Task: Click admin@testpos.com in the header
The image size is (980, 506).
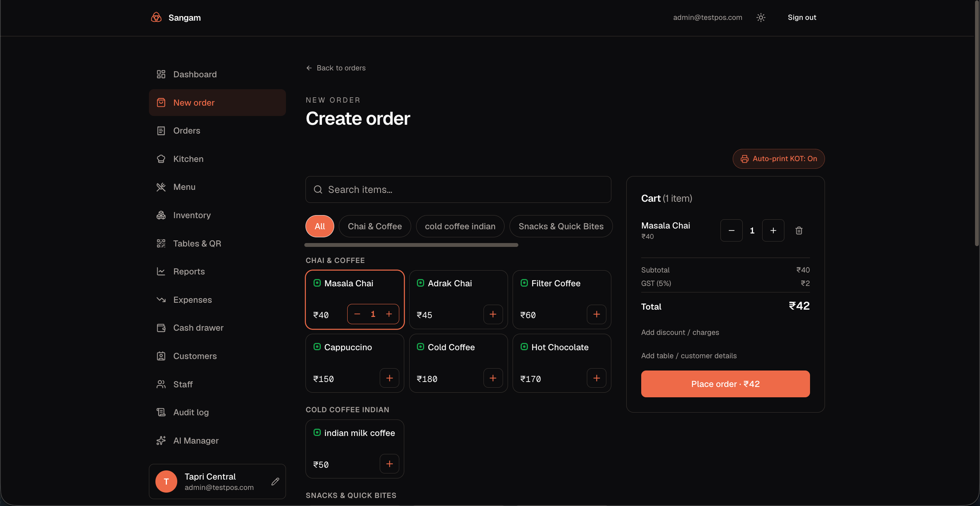Action: click(708, 17)
